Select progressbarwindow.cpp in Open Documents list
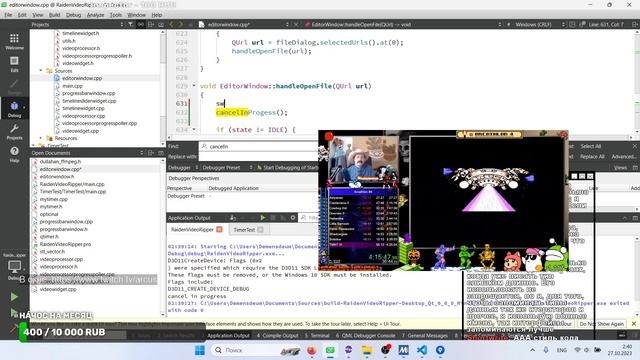Screen dimensions: 640x360 pyautogui.click(x=66, y=222)
